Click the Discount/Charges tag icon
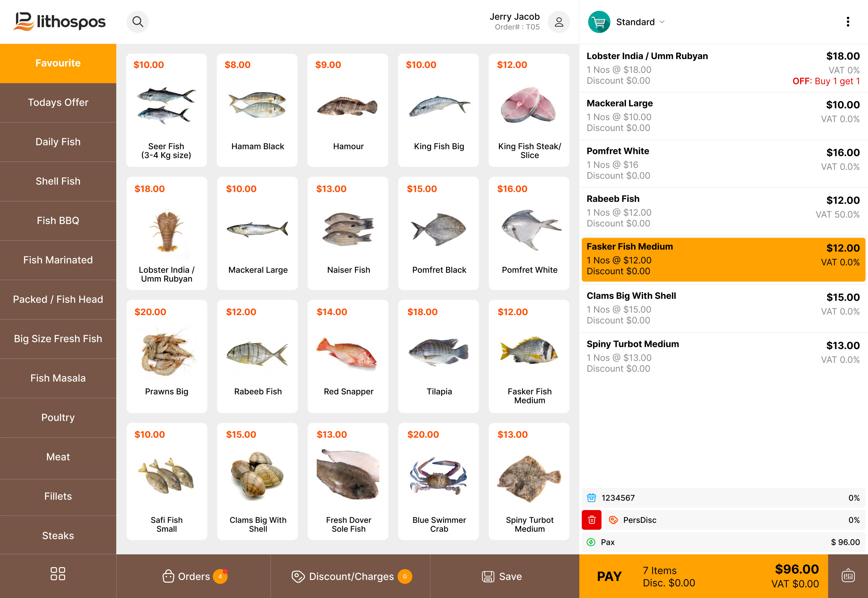The image size is (868, 598). point(297,576)
